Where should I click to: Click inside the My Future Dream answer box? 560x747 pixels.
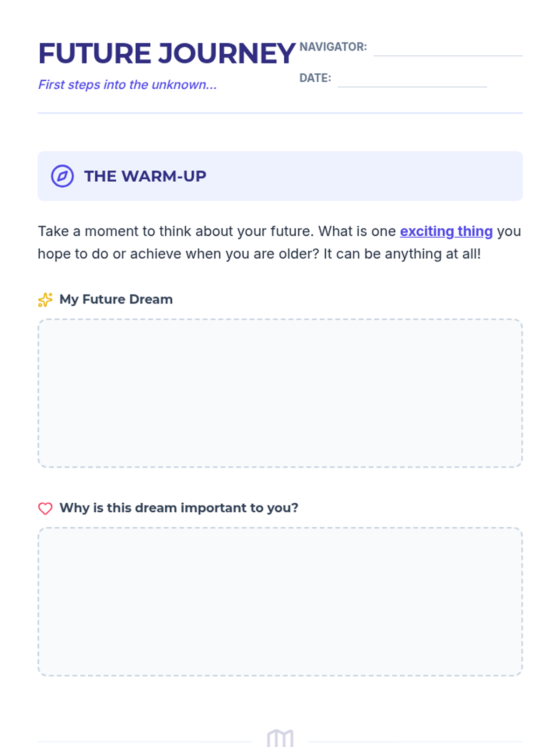pyautogui.click(x=280, y=393)
